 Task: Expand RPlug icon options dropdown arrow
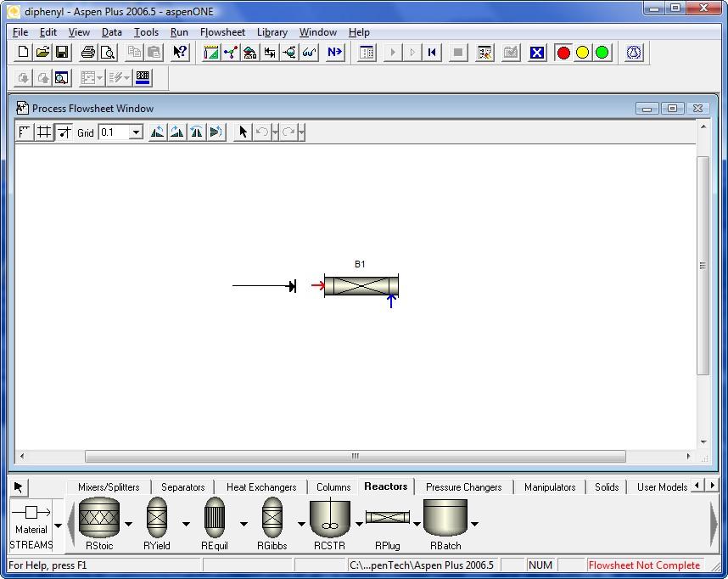[x=417, y=524]
